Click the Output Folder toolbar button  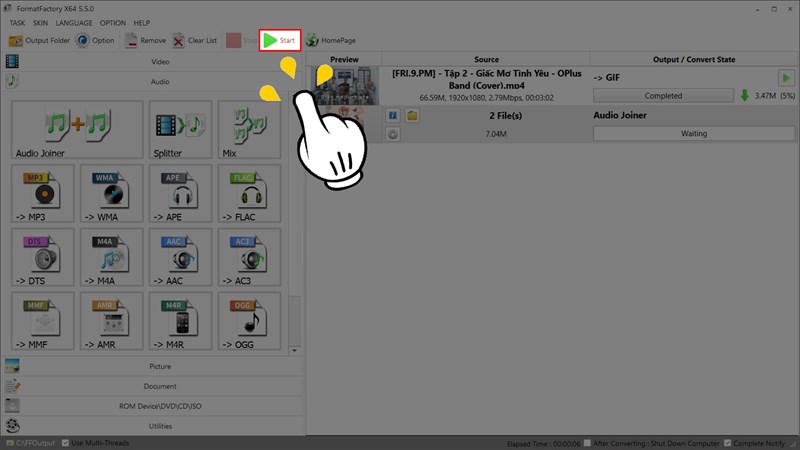pos(39,40)
